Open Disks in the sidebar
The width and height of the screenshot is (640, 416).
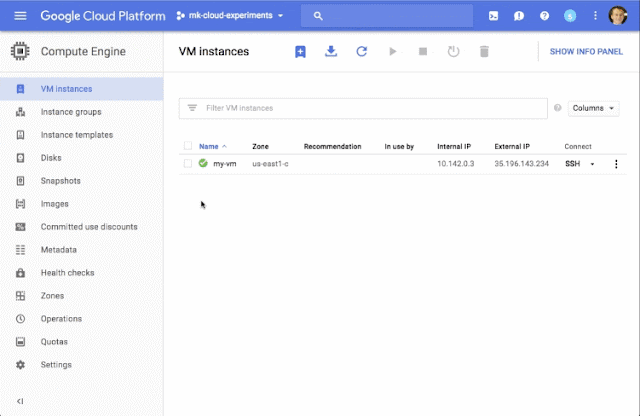(x=82, y=158)
